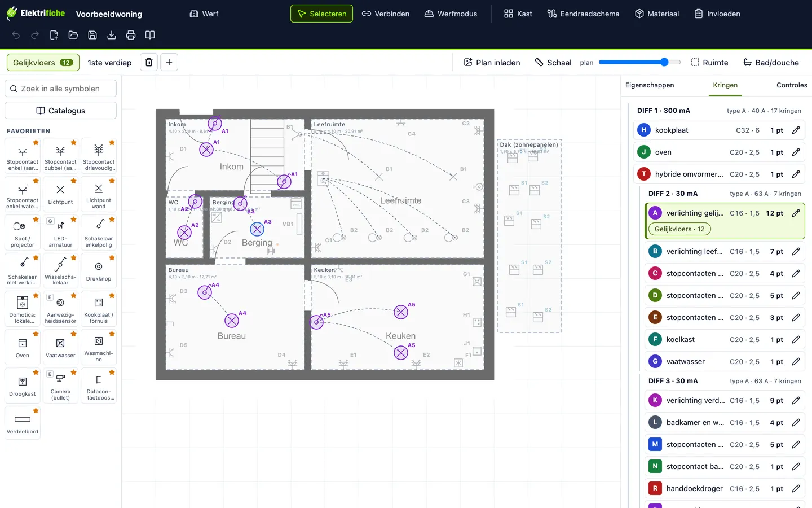Toggle the Ruimte drawing tool
Screen dimensions: 812x508
coord(709,63)
